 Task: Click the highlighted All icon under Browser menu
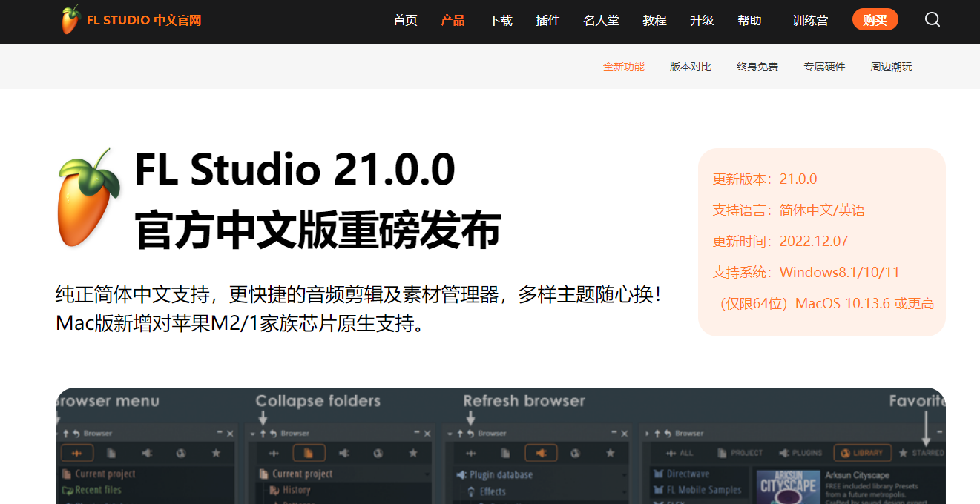[76, 453]
